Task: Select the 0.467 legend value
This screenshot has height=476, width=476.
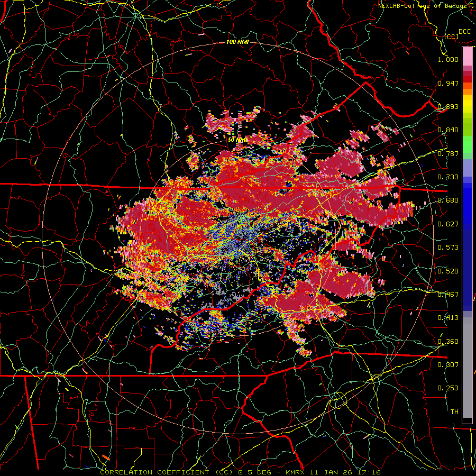Action: [x=448, y=295]
